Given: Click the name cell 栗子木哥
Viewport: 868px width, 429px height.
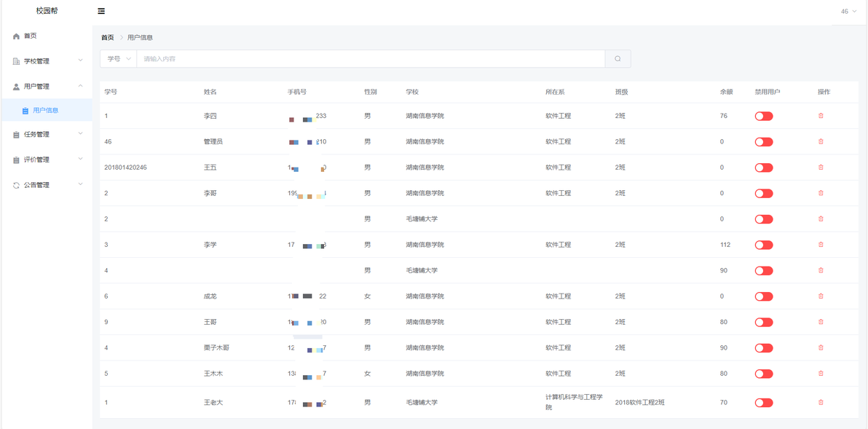Looking at the screenshot, I should tap(217, 347).
